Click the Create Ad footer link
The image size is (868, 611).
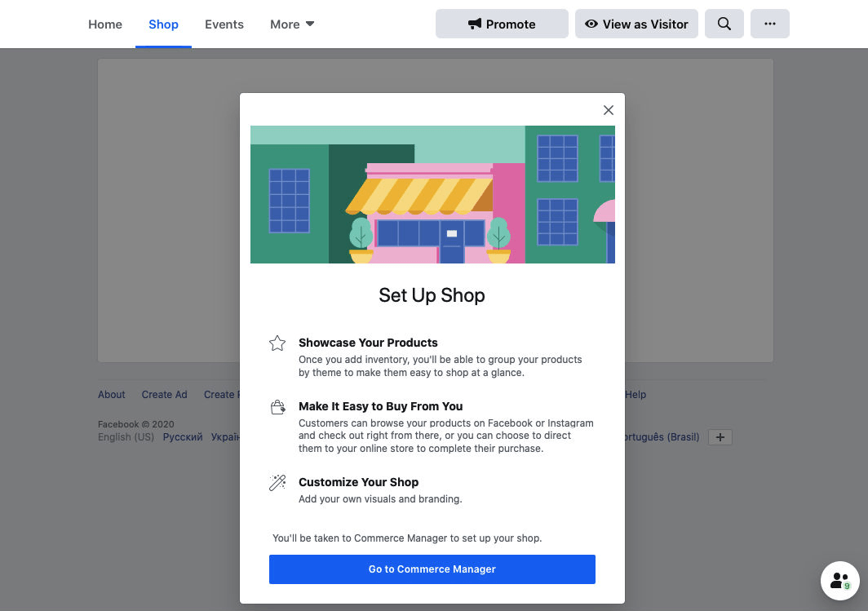[164, 395]
